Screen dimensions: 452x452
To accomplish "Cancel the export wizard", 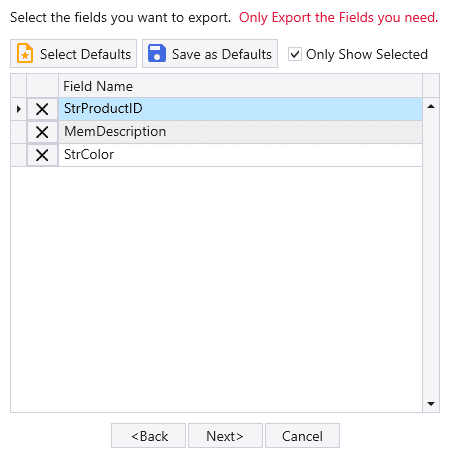I will pyautogui.click(x=302, y=436).
